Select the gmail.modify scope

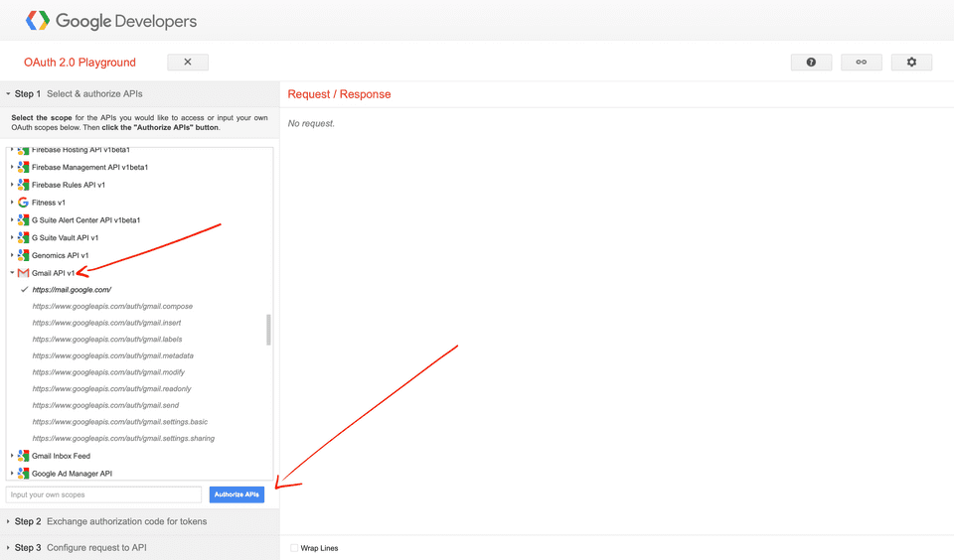[x=108, y=372]
